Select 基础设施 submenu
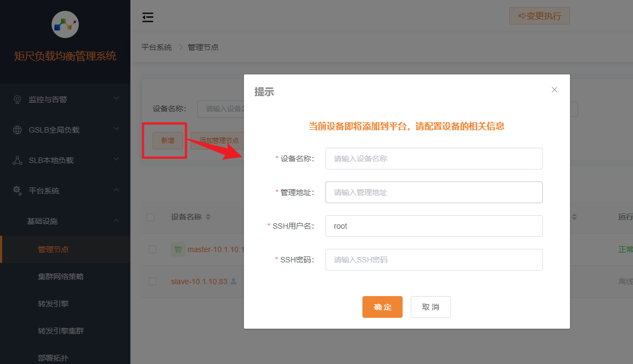Image resolution: width=633 pixels, height=364 pixels. pyautogui.click(x=65, y=221)
